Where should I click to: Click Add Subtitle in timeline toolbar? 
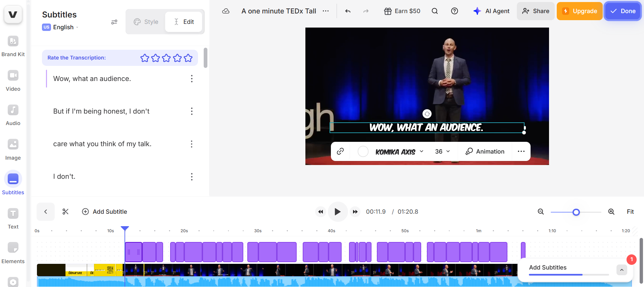coord(105,212)
